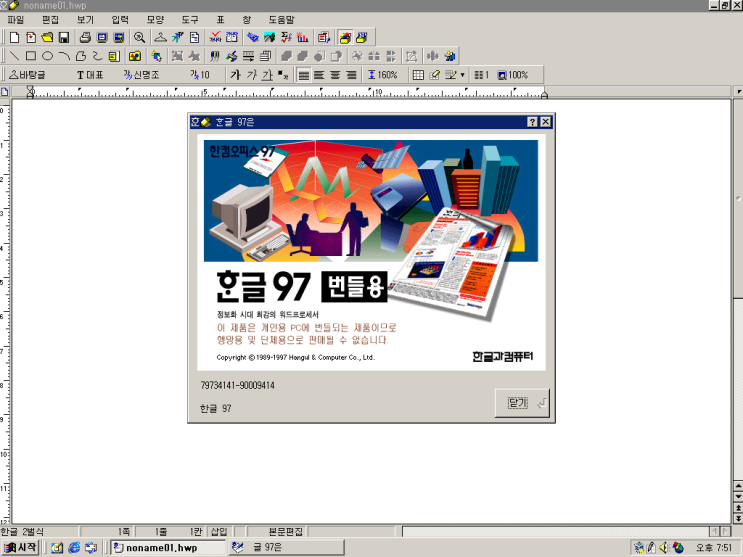Open the 100% zoom dropdown

pos(513,75)
